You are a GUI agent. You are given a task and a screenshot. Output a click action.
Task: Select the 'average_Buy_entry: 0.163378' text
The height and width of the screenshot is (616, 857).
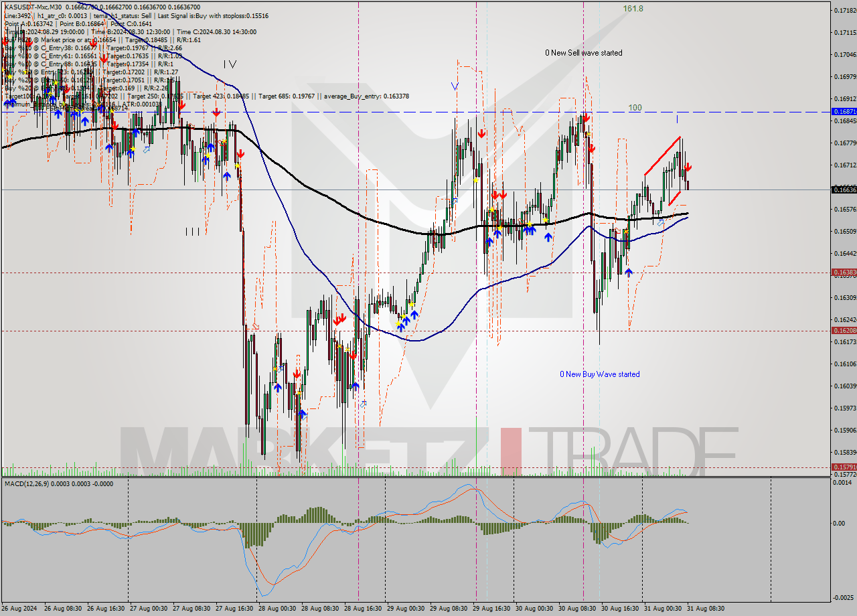366,96
